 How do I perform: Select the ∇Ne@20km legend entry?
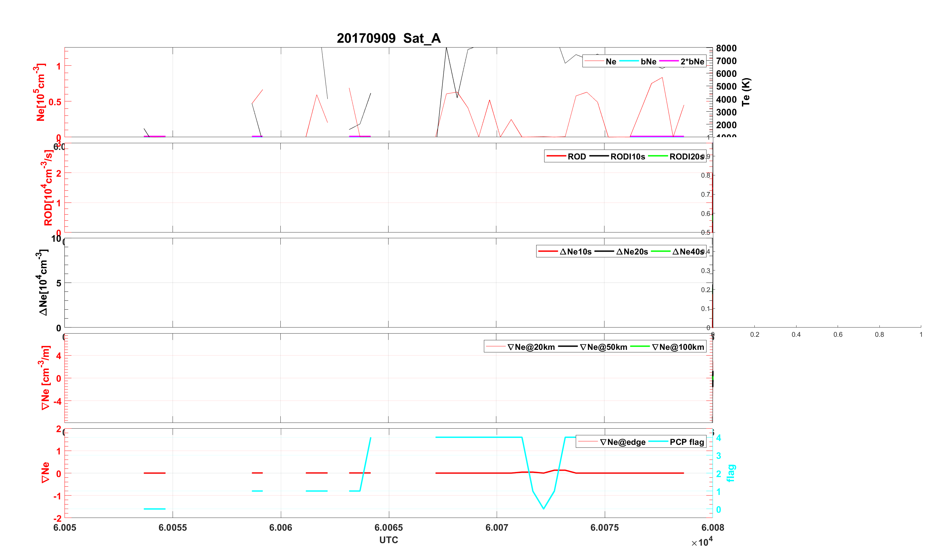(531, 347)
